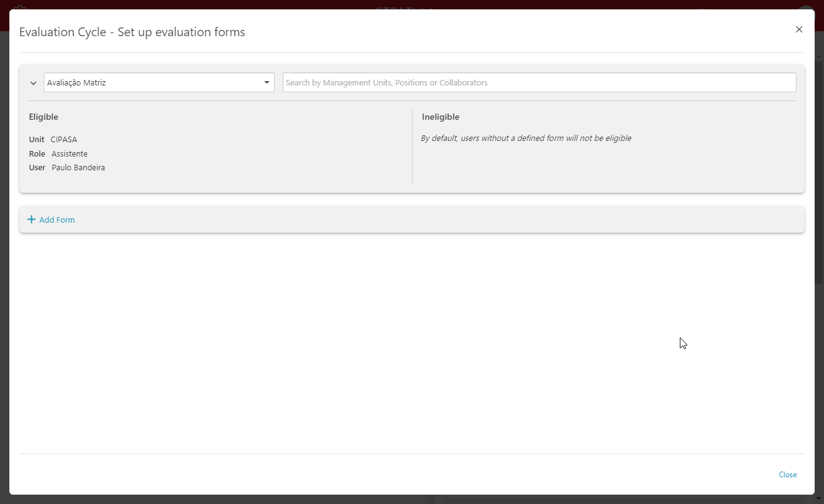Click the plus icon beside Add Form
This screenshot has height=504, width=824.
pos(32,220)
